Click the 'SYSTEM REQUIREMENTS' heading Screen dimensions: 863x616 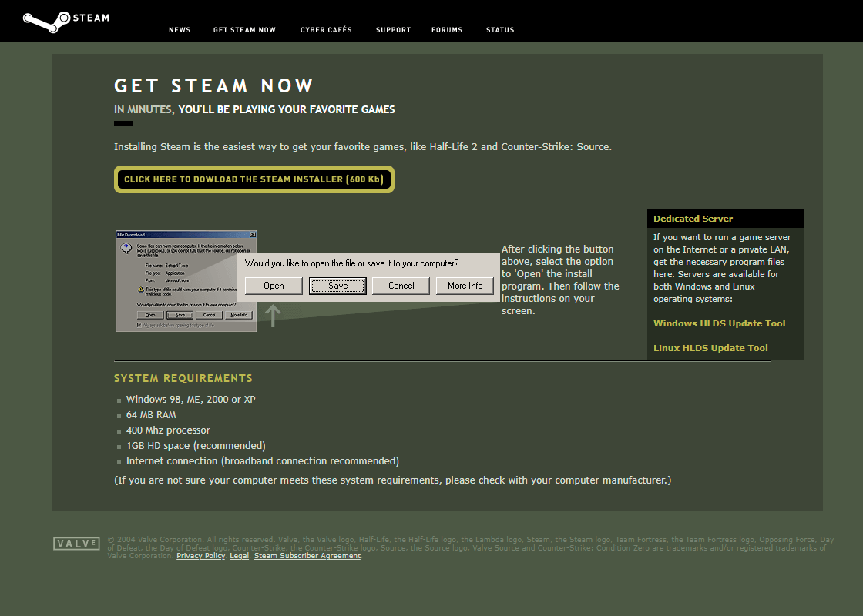click(183, 378)
